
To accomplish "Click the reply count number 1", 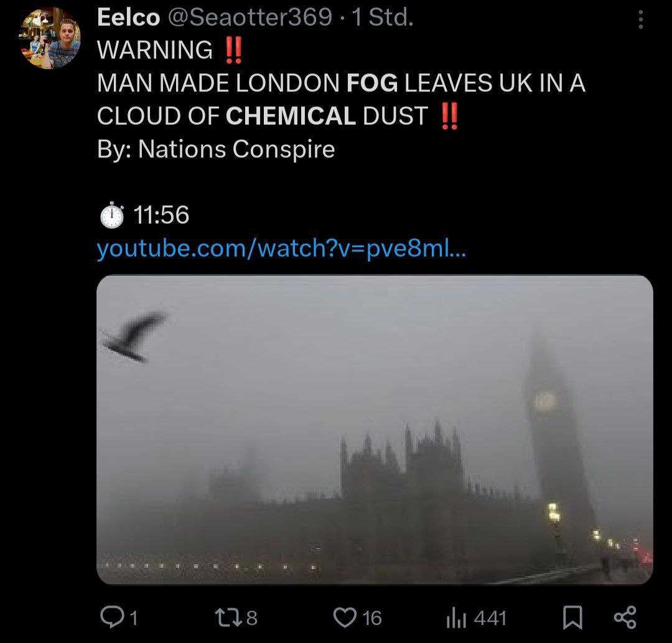I will tap(133, 618).
